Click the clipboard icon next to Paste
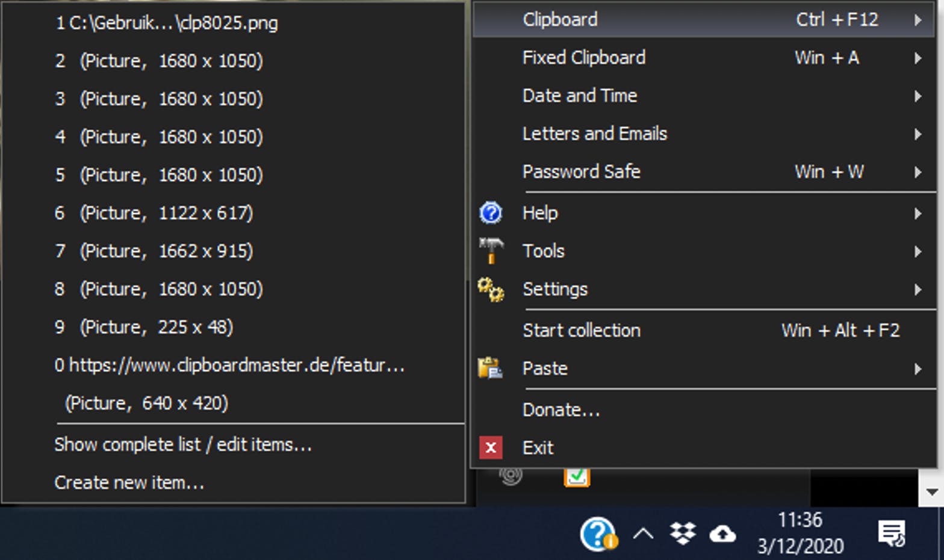This screenshot has height=560, width=944. click(490, 368)
